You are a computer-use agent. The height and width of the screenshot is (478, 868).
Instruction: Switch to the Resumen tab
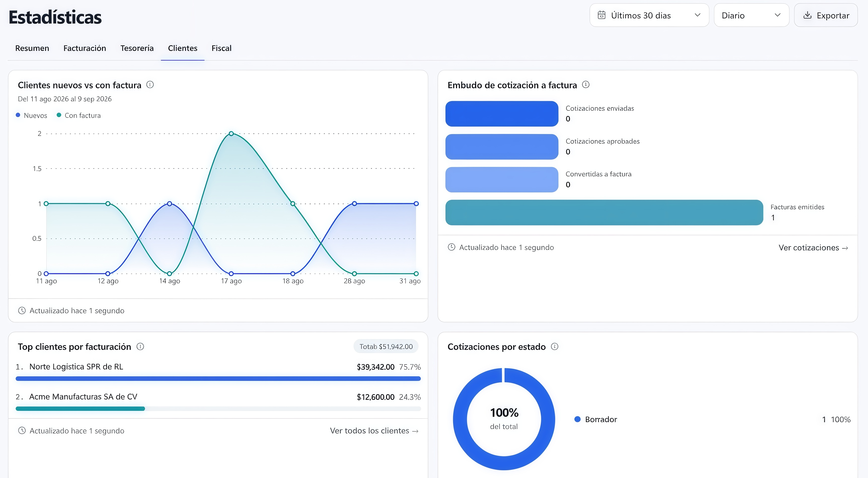click(32, 48)
